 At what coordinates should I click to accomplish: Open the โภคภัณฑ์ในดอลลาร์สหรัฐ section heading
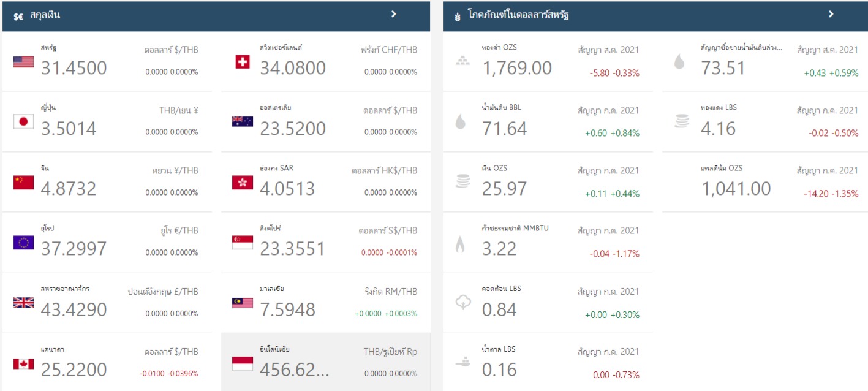[x=518, y=15]
